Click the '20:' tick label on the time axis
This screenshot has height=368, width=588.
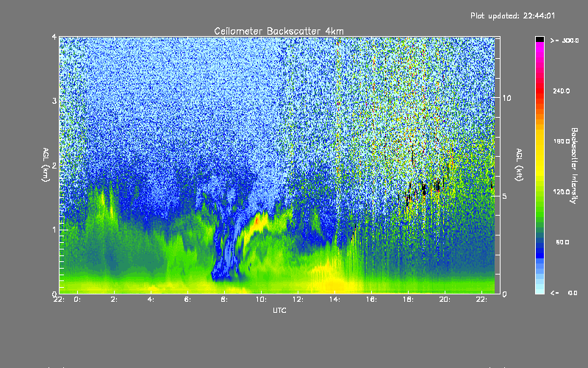point(445,300)
